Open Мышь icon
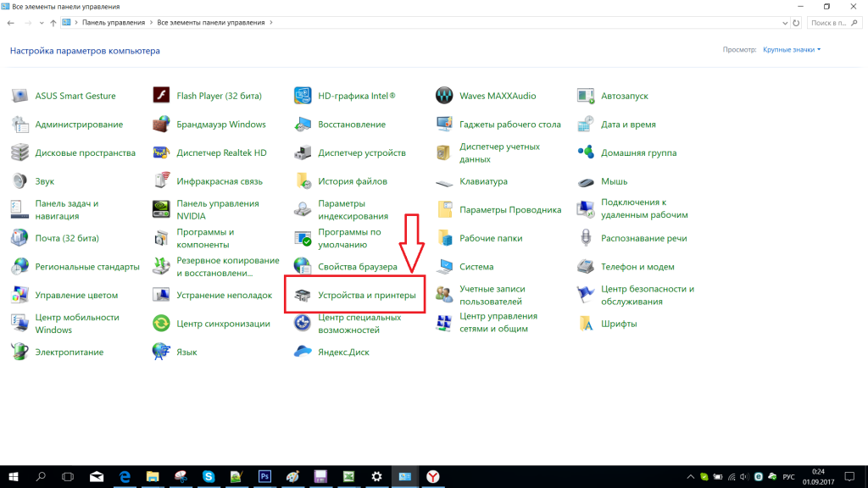The image size is (868, 488). point(586,182)
